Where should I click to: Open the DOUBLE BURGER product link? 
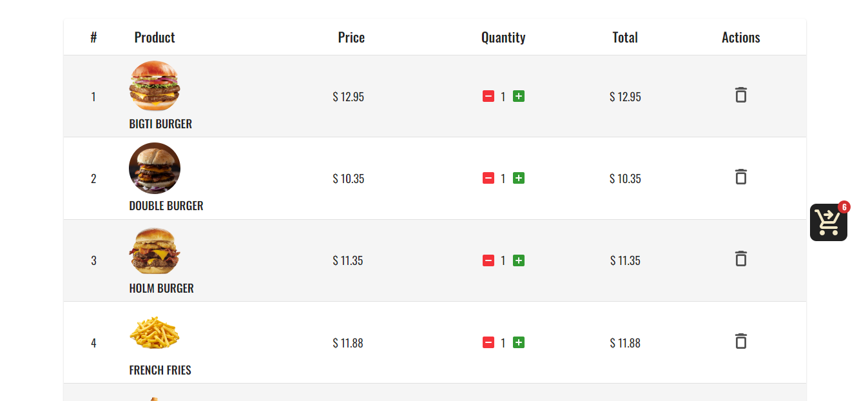click(166, 206)
